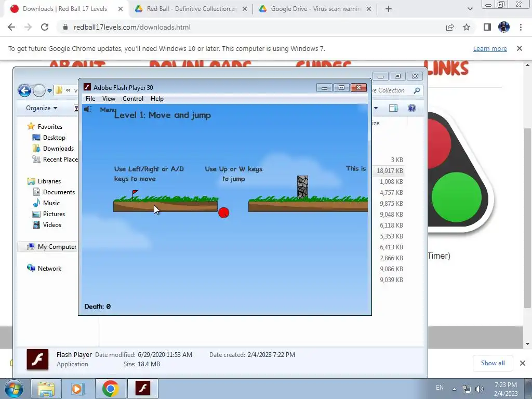Screen dimensions: 532x399
Task: Click the red ball in the game
Action: tap(223, 212)
